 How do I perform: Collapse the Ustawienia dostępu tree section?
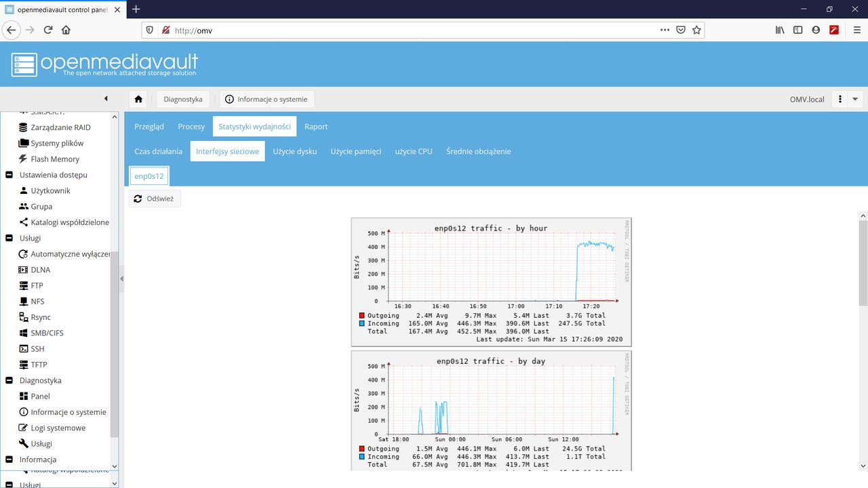pos(9,175)
